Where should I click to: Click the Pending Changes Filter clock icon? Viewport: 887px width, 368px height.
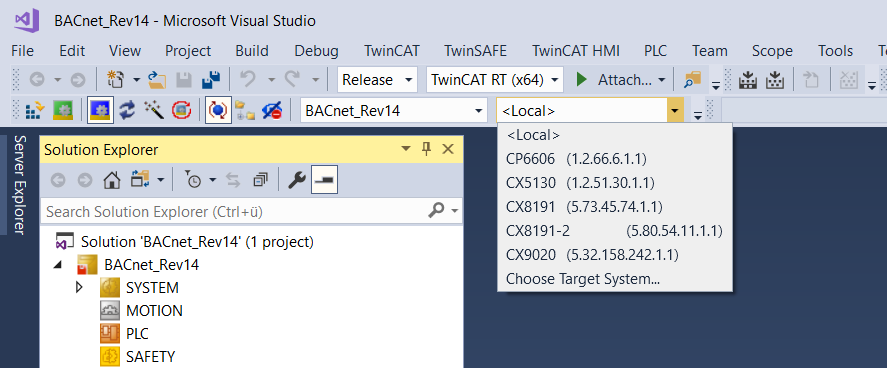(x=194, y=180)
